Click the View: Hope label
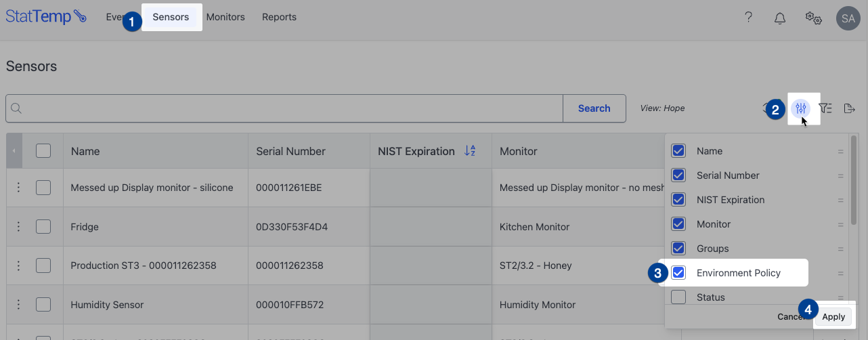Viewport: 868px width, 340px height. (662, 108)
